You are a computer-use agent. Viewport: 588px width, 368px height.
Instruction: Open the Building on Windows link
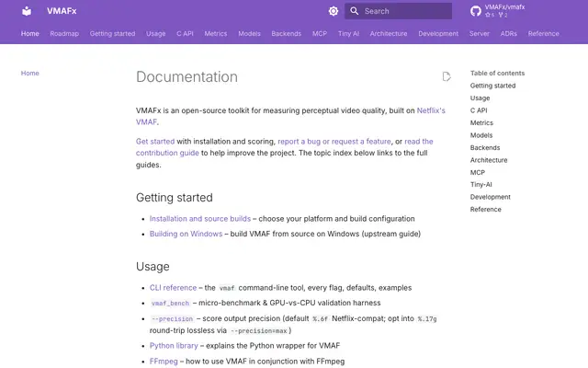186,234
